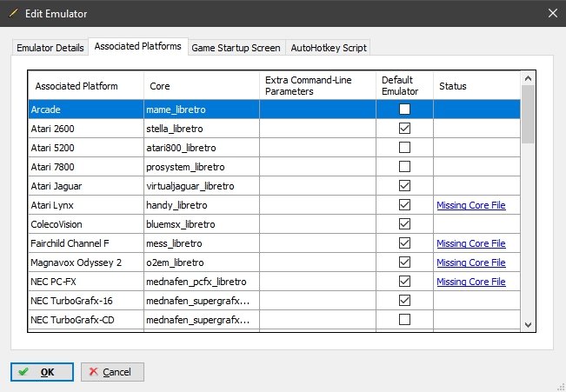Click the Core column header

coord(202,85)
